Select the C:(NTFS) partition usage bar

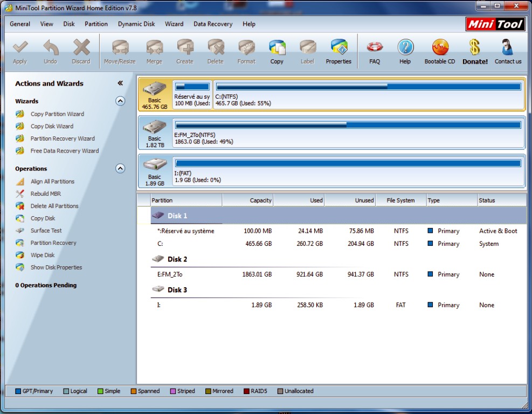point(369,87)
